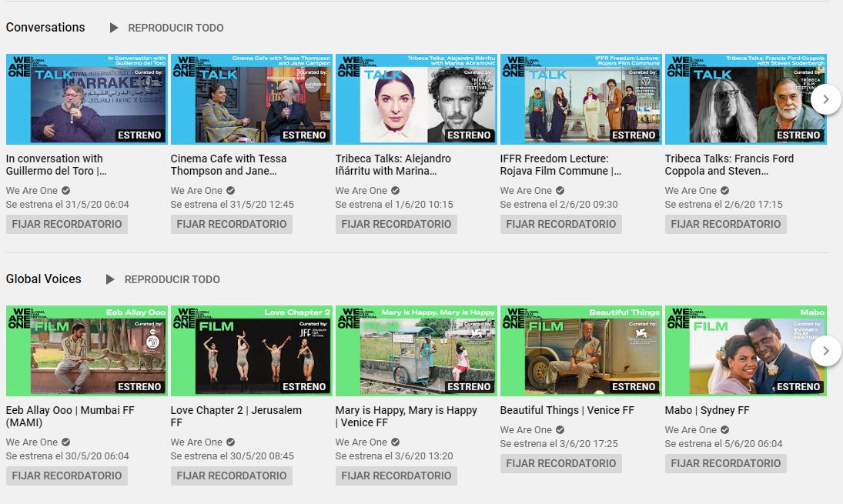Image resolution: width=843 pixels, height=504 pixels.
Task: Open Mary is Happy film thumbnail
Action: click(x=416, y=351)
